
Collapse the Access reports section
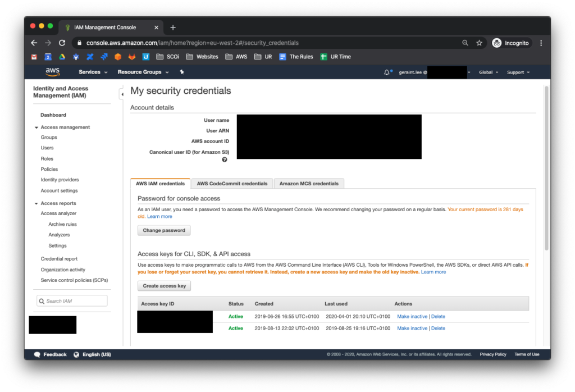pos(36,203)
